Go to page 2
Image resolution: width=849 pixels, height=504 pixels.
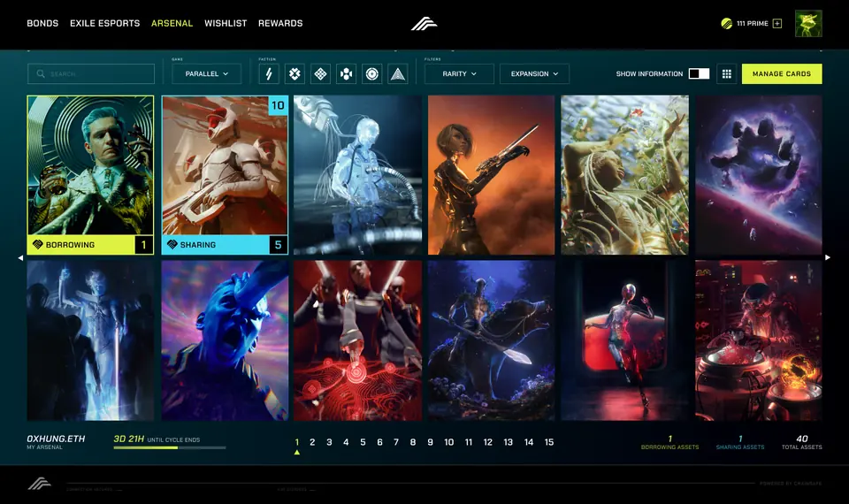pyautogui.click(x=312, y=442)
